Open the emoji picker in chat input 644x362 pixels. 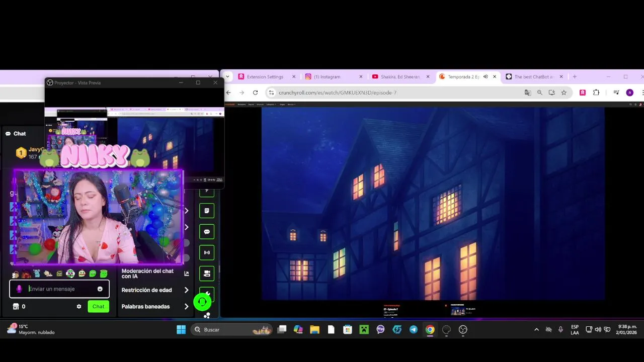click(100, 289)
